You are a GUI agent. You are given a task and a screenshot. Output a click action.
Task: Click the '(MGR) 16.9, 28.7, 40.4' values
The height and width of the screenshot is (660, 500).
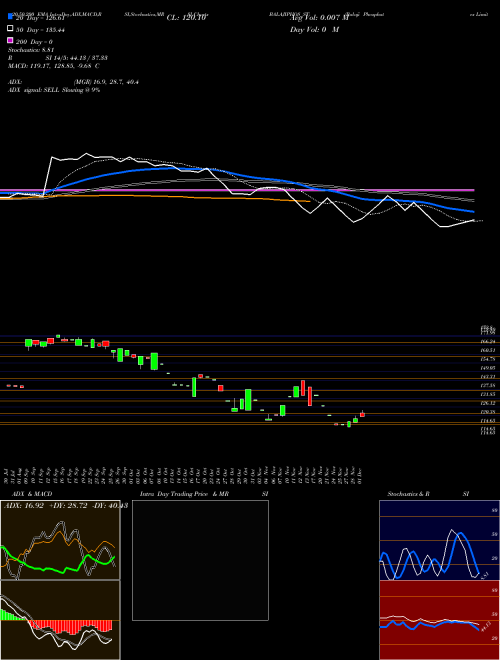click(x=106, y=82)
